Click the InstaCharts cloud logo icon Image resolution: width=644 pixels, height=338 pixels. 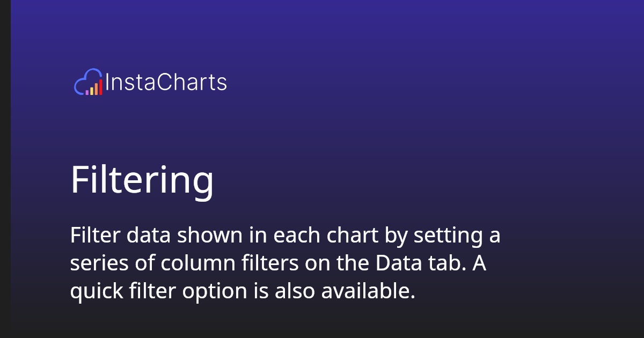[x=88, y=82]
